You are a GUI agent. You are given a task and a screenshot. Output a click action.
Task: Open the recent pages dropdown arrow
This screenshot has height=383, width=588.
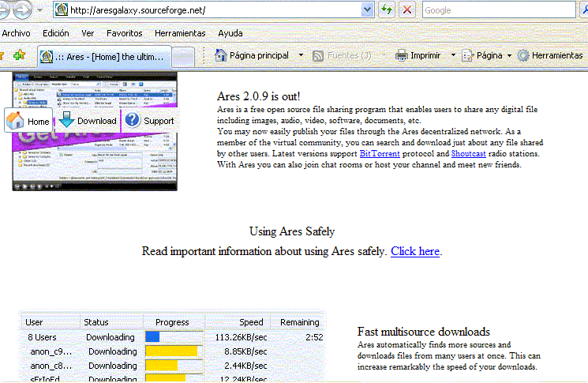pos(39,10)
